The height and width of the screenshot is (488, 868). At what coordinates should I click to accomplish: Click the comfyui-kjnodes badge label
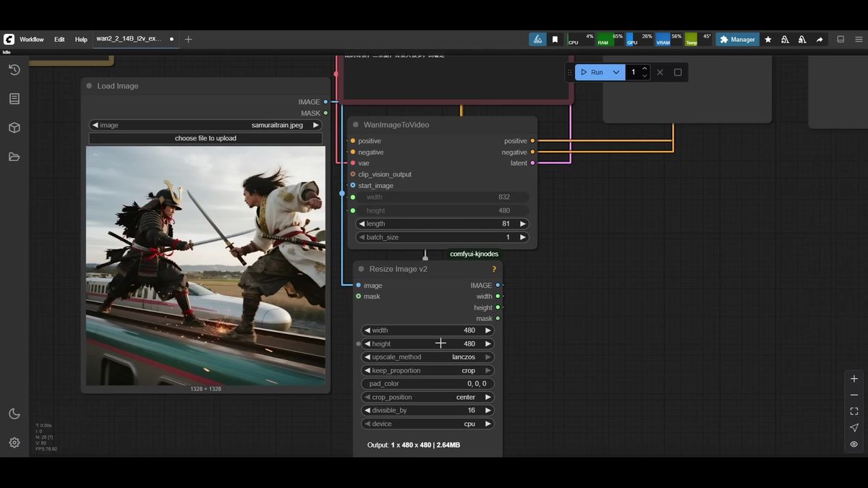[474, 254]
